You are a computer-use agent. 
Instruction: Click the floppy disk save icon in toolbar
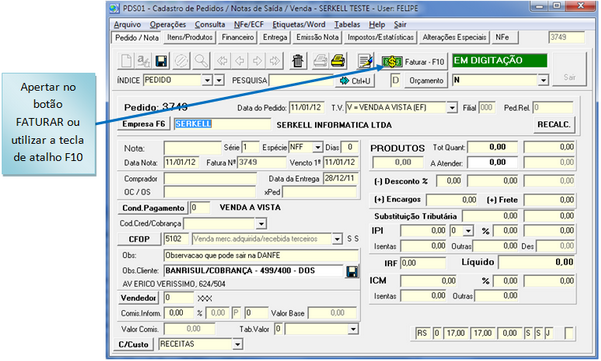tap(161, 61)
